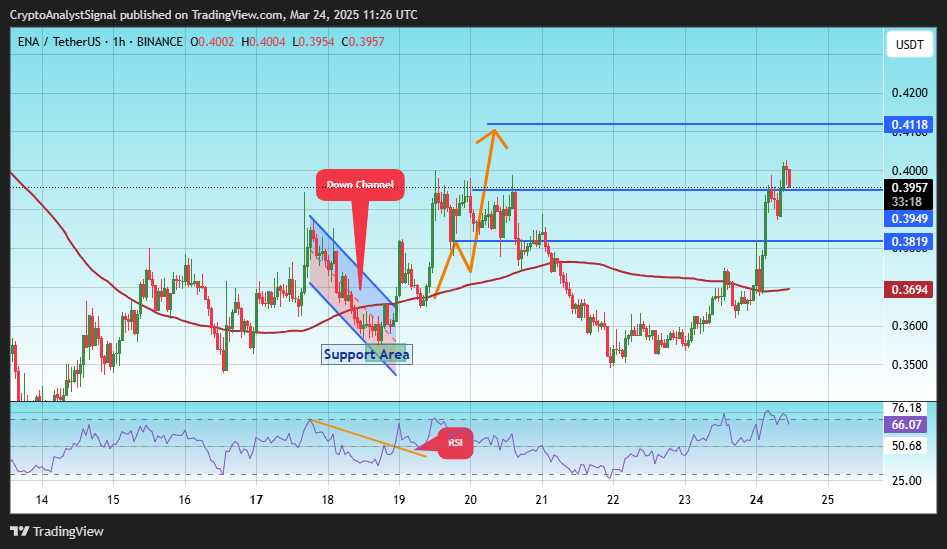Select the 0.3949 price label
The height and width of the screenshot is (549, 947).
pyautogui.click(x=909, y=219)
